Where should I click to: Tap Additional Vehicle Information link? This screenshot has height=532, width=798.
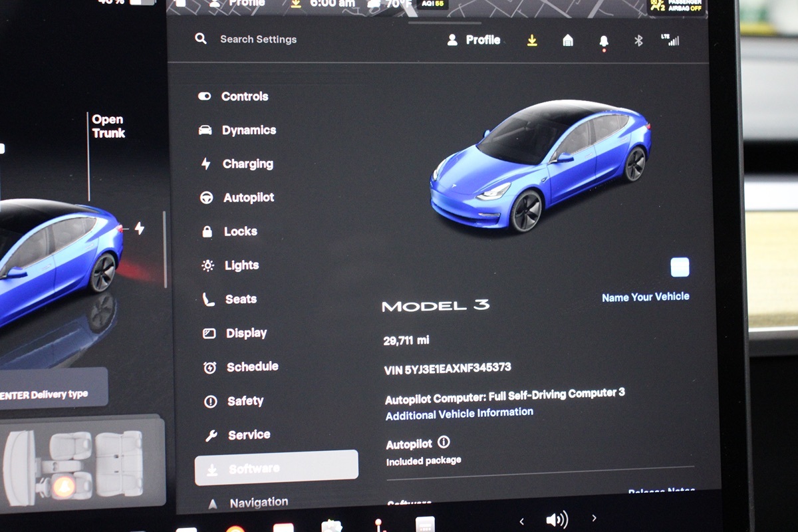(460, 414)
